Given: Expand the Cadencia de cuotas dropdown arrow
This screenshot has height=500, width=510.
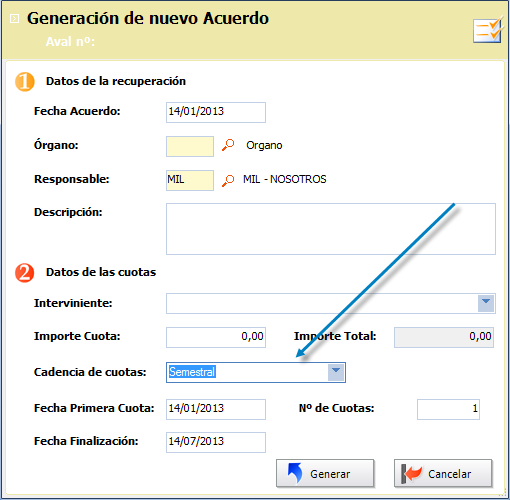Looking at the screenshot, I should click(x=336, y=372).
